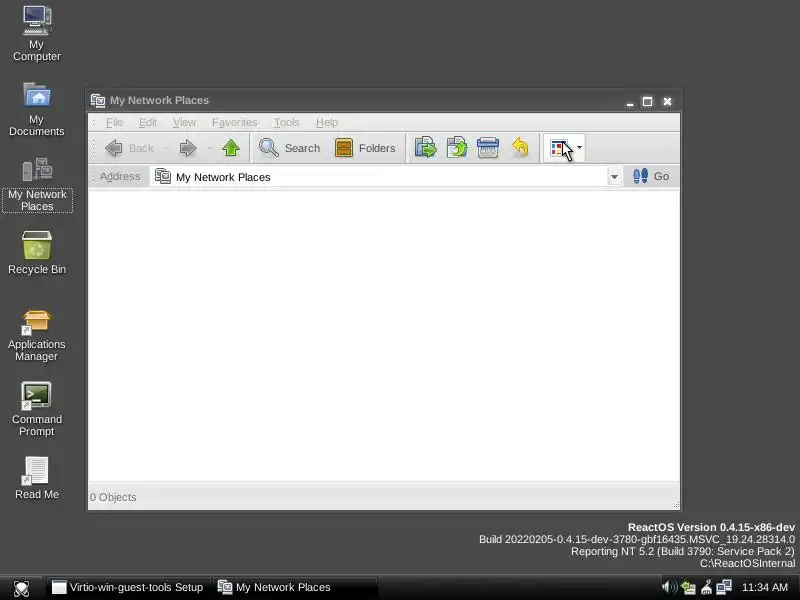Screen dimensions: 800x600
Task: Click the Delete shredder toolbar icon
Action: coord(488,148)
